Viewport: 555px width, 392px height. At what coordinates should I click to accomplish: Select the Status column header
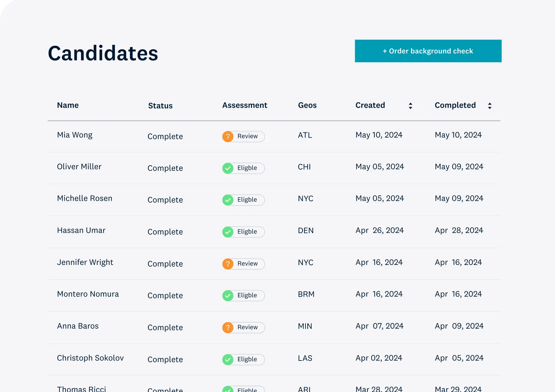(160, 106)
